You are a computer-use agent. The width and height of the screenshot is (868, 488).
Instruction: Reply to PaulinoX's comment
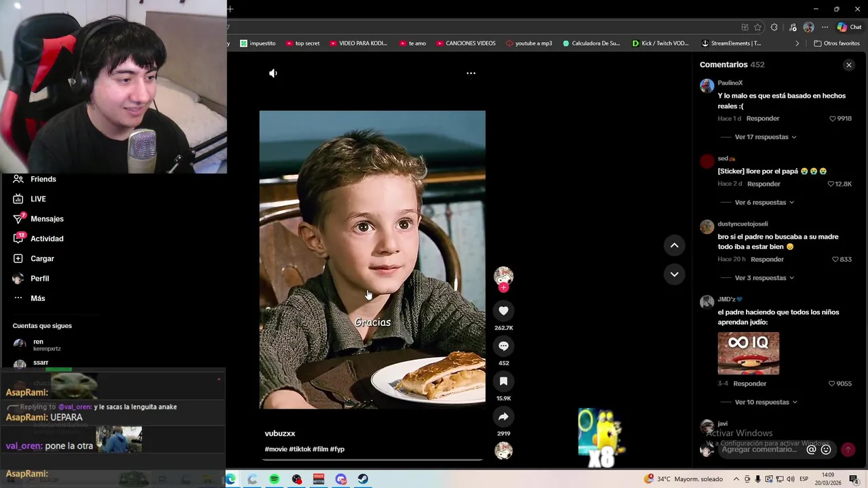coord(763,119)
